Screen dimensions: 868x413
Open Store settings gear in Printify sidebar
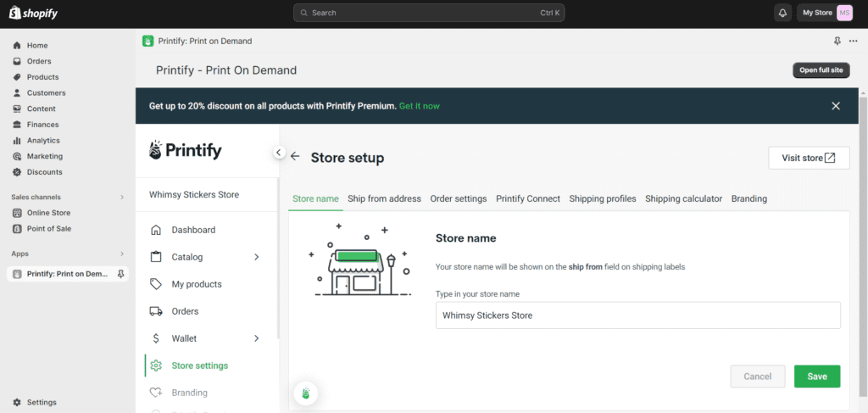(x=156, y=366)
